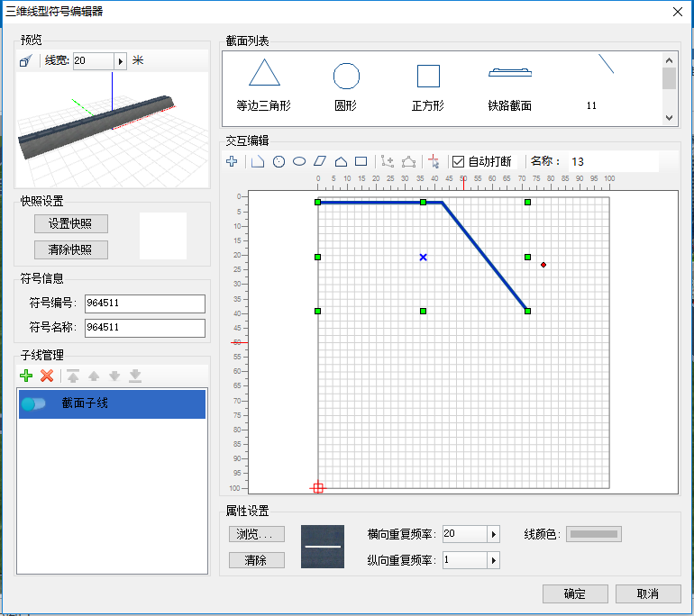Click the 横向重复频率 value field
The height and width of the screenshot is (616, 694).
[x=465, y=534]
